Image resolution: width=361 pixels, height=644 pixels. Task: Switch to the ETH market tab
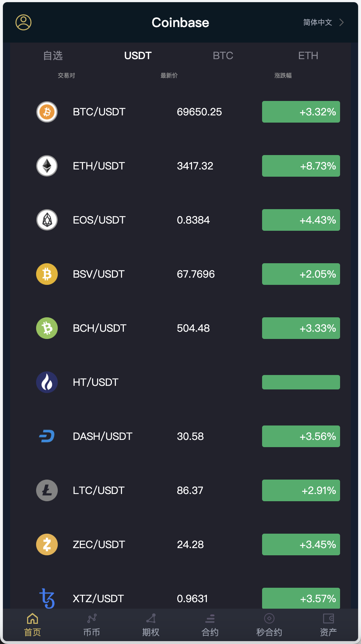pyautogui.click(x=308, y=56)
